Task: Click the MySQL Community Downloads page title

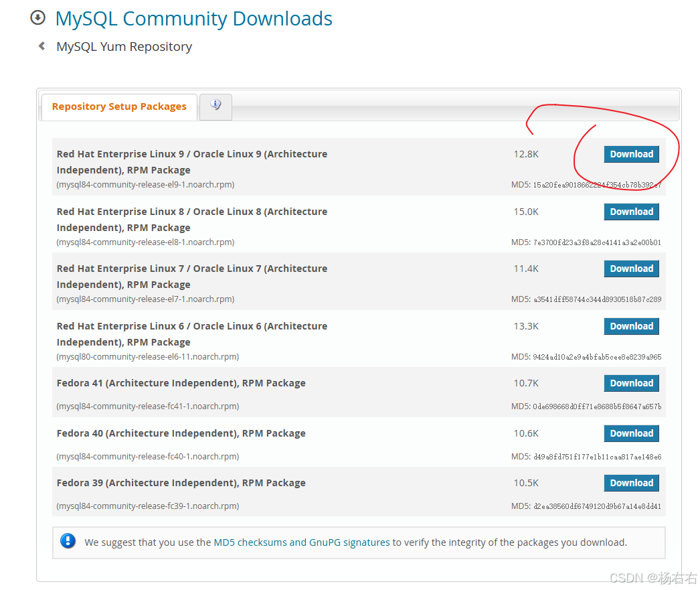Action: tap(193, 18)
